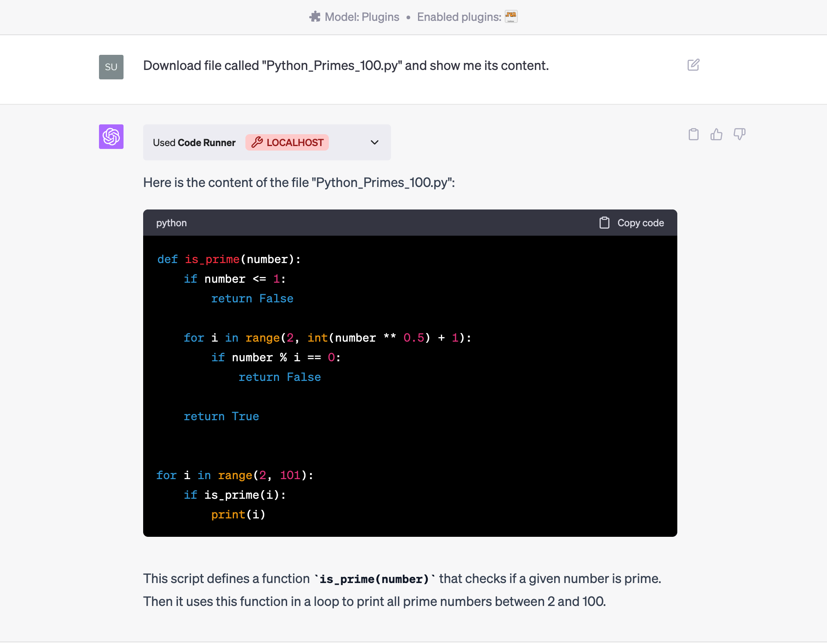This screenshot has width=827, height=644.
Task: Give thumbs down to the response
Action: tap(739, 134)
